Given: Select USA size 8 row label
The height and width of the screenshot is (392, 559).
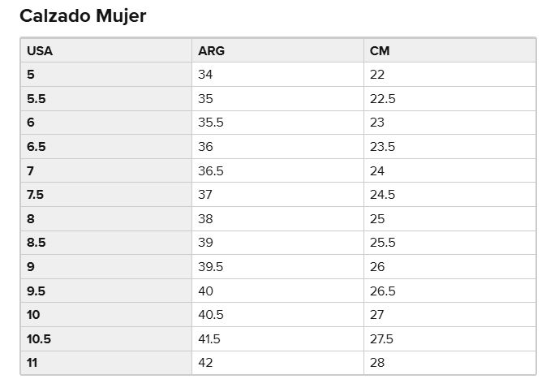Looking at the screenshot, I should point(106,218).
